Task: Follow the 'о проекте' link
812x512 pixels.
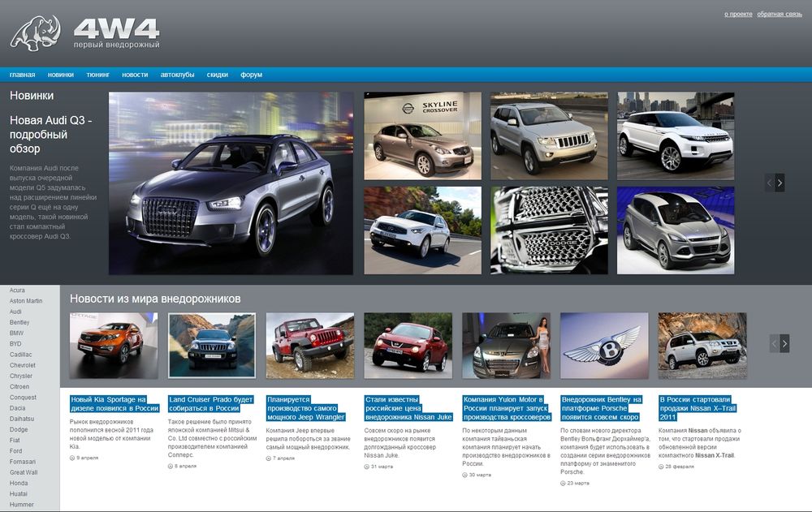Action: pos(738,14)
